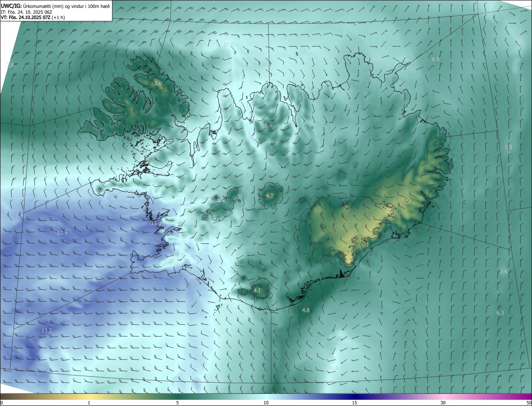Click the 5.6 value label in the north

coord(268,126)
